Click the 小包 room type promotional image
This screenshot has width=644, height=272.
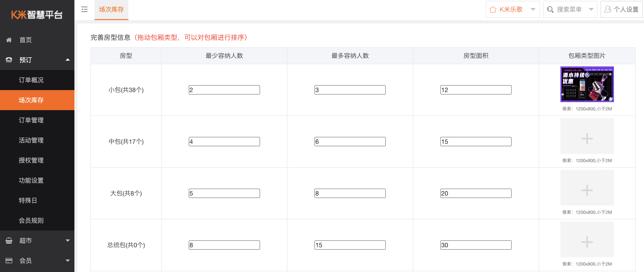(587, 84)
